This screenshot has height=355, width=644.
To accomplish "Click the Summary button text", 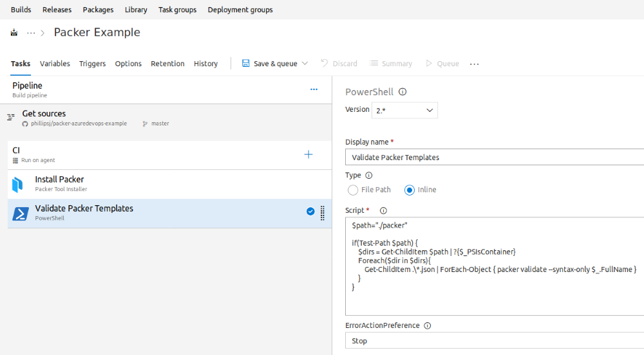I will point(397,64).
